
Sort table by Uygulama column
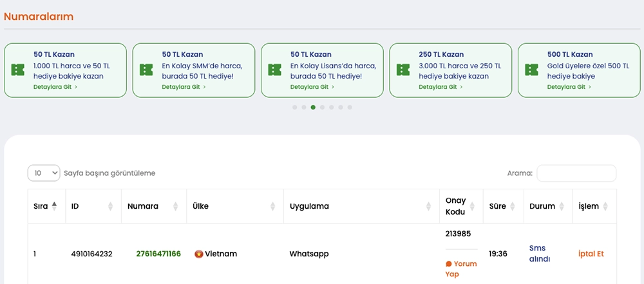428,206
